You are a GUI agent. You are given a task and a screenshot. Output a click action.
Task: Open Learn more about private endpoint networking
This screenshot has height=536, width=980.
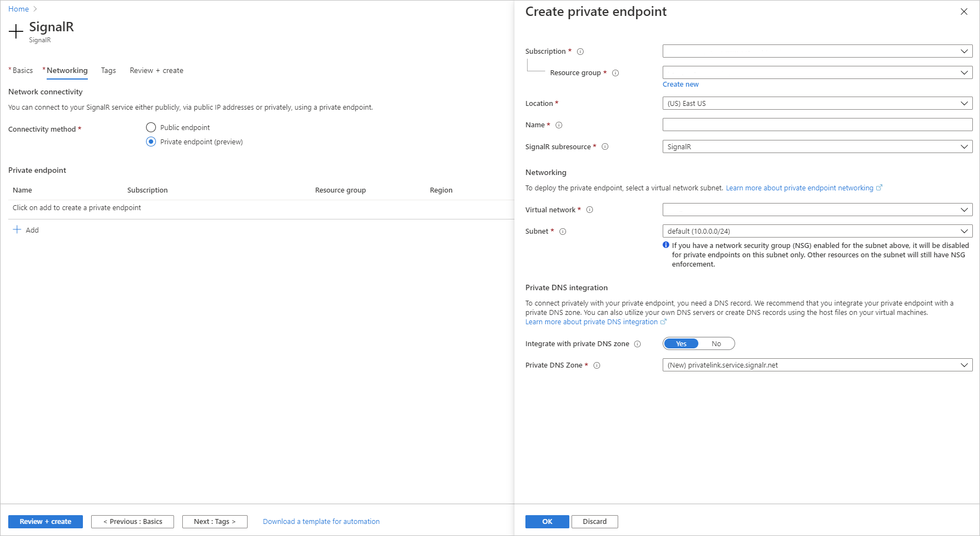click(x=804, y=188)
